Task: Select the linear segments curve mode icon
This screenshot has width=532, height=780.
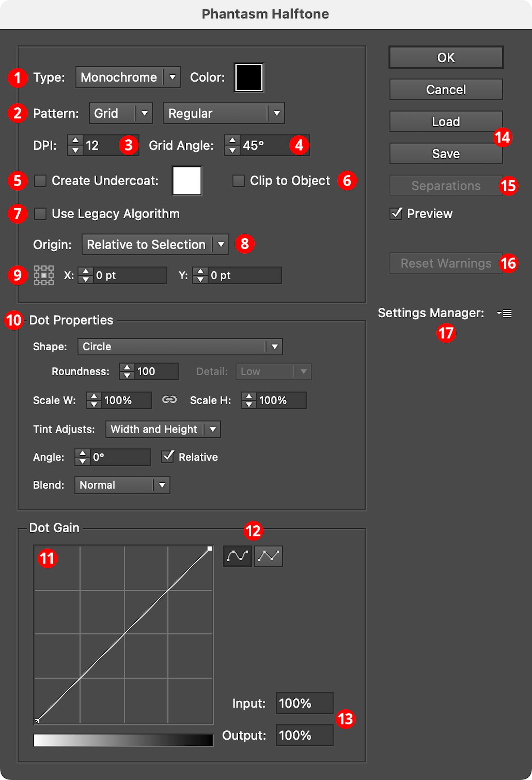Action: click(269, 556)
